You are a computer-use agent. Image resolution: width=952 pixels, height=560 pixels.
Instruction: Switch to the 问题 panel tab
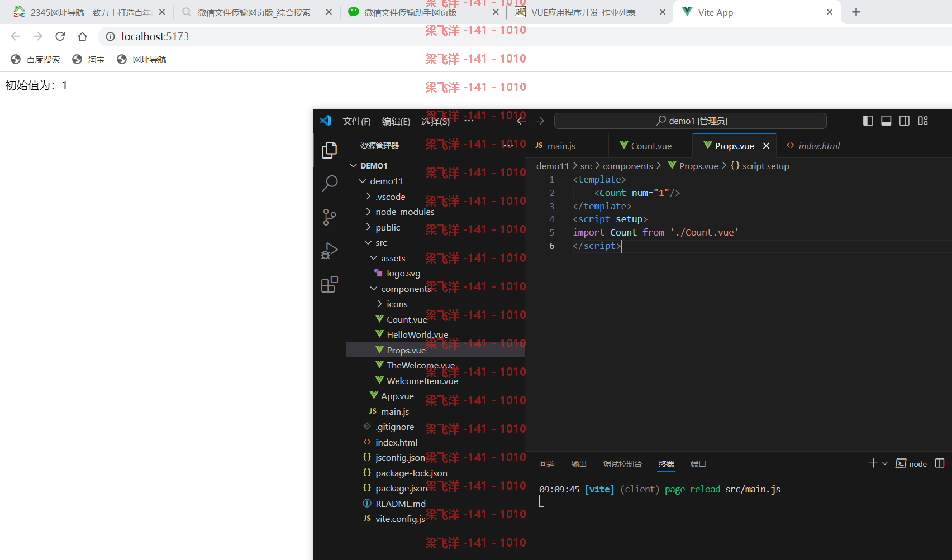547,464
